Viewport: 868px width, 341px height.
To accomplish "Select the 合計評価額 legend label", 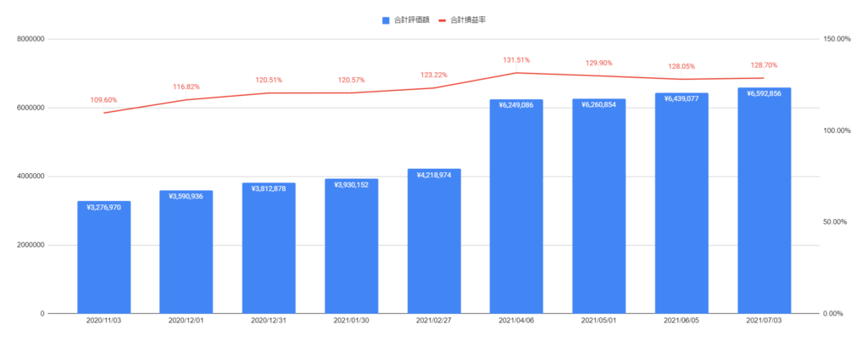I will pos(412,20).
